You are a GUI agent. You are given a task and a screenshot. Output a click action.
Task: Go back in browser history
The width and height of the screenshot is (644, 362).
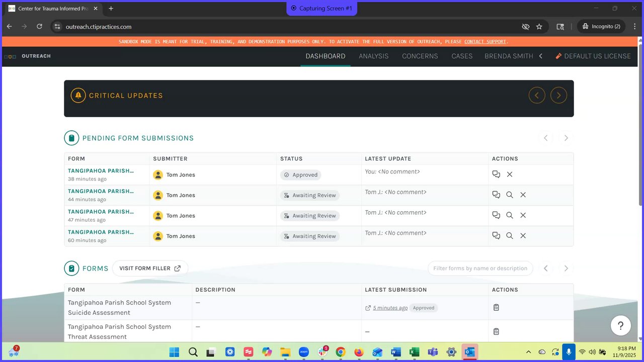9,27
